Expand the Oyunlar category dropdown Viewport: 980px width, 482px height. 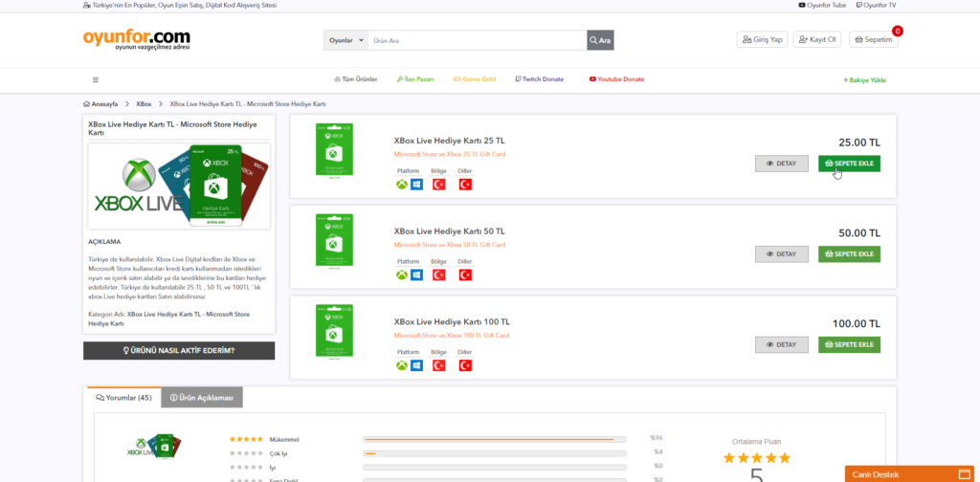pyautogui.click(x=346, y=40)
